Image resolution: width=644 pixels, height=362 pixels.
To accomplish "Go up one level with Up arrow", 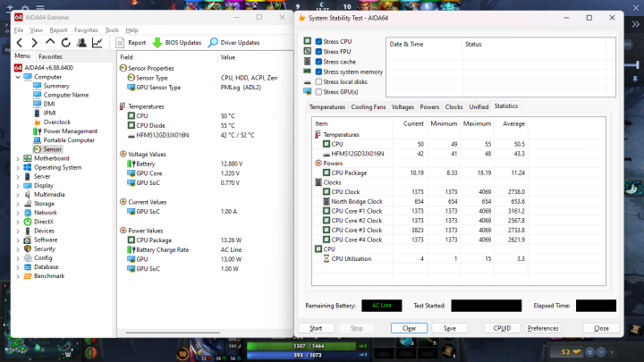I will coord(50,42).
